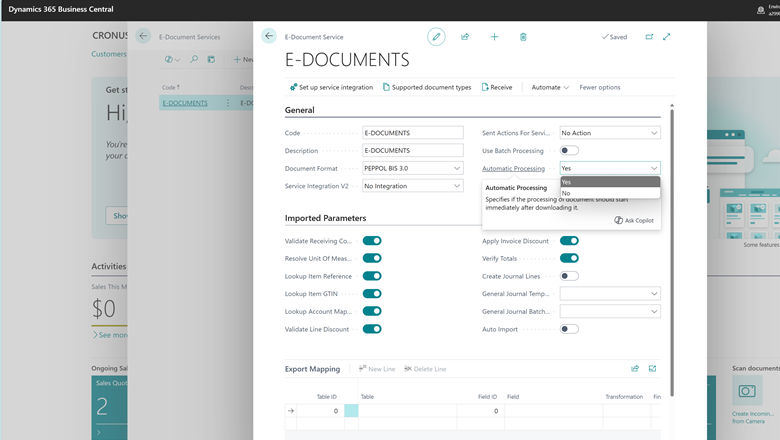This screenshot has height=440, width=780.
Task: Click back arrow on E-Document Service
Action: [x=269, y=36]
